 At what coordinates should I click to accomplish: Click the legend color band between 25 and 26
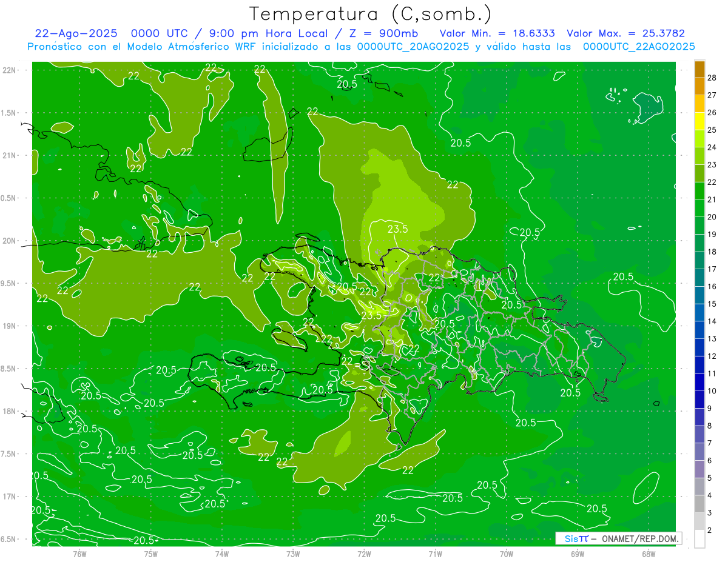tap(699, 121)
